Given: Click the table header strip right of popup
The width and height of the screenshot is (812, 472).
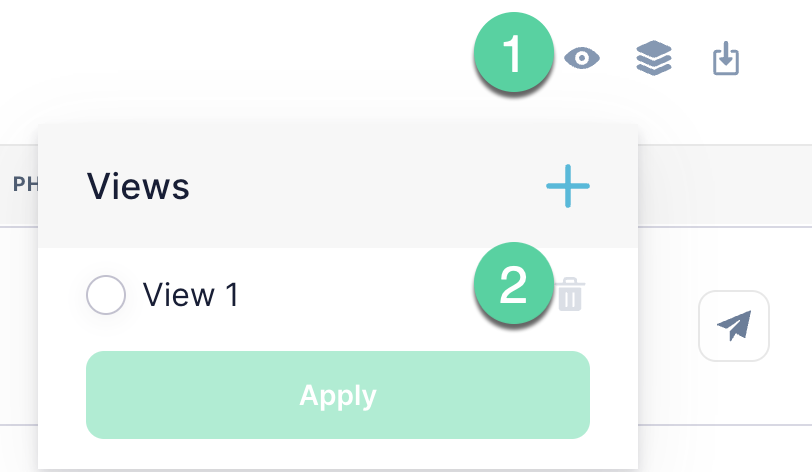Looking at the screenshot, I should point(725,185).
